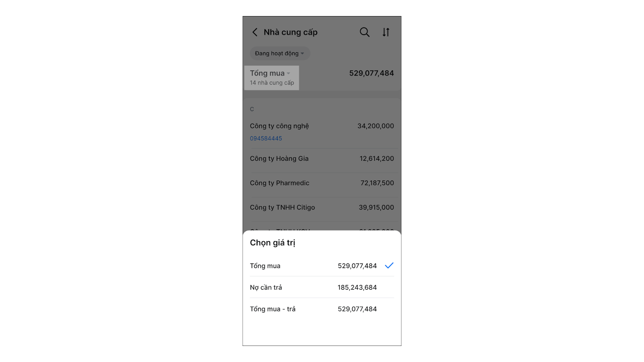Click the 529,077,484 total amount at top
This screenshot has width=644, height=362.
click(372, 73)
